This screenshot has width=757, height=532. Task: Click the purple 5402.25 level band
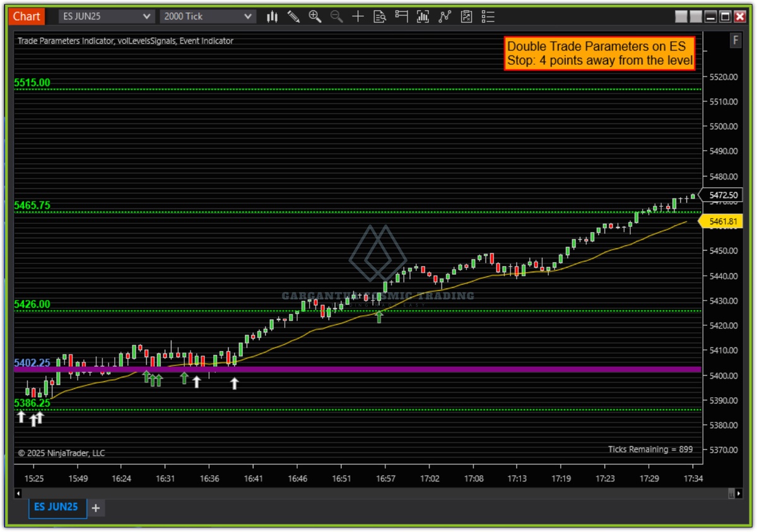pyautogui.click(x=358, y=369)
